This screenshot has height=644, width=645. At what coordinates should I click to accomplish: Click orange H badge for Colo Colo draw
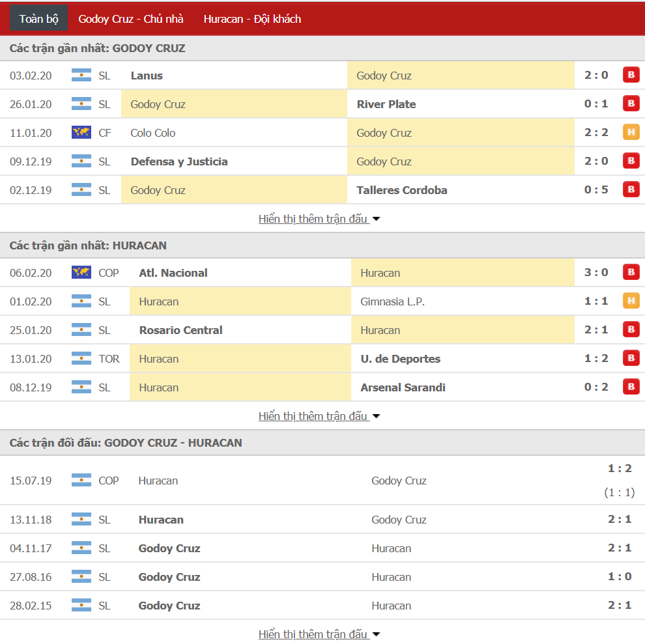[631, 132]
